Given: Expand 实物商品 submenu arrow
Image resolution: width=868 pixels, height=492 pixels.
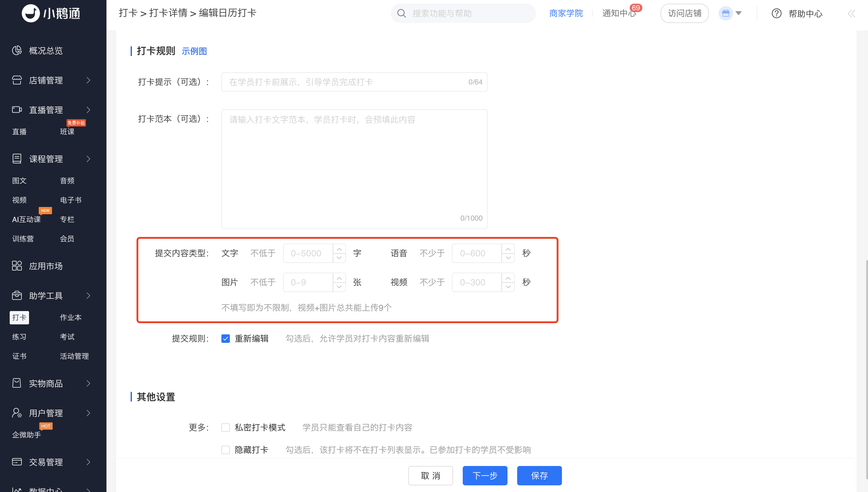Looking at the screenshot, I should coord(89,383).
